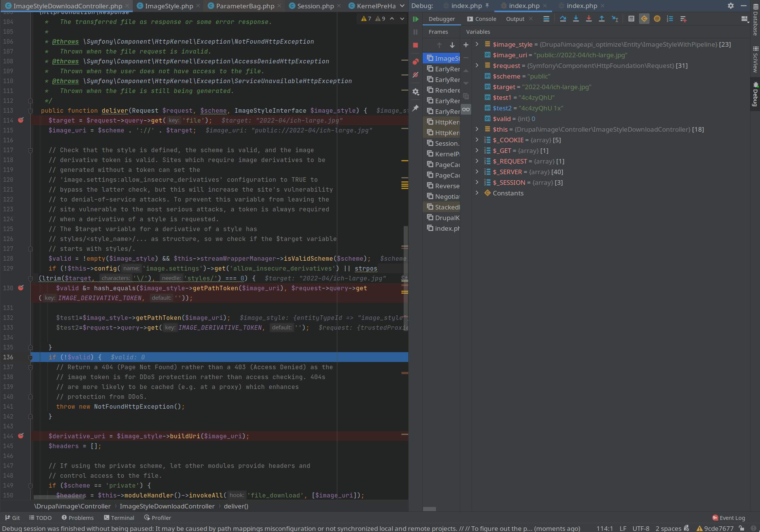Click the Step Out icon
This screenshot has height=532, width=760.
point(601,19)
